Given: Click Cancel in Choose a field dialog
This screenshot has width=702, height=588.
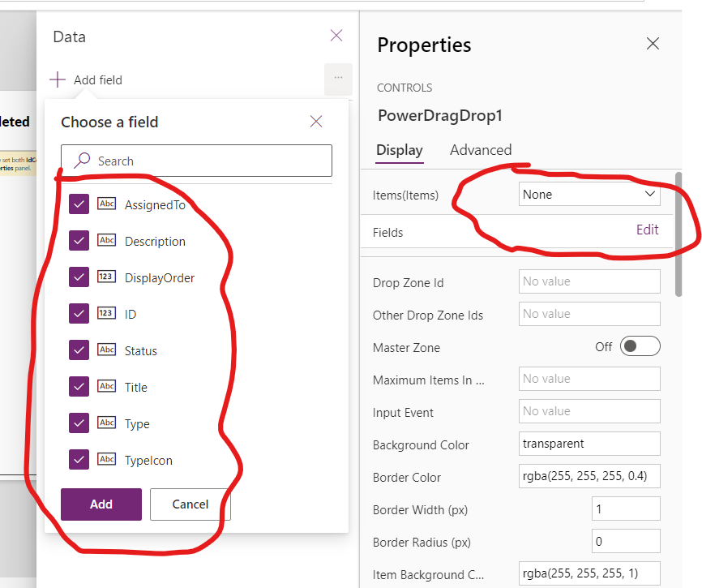Looking at the screenshot, I should click(190, 504).
